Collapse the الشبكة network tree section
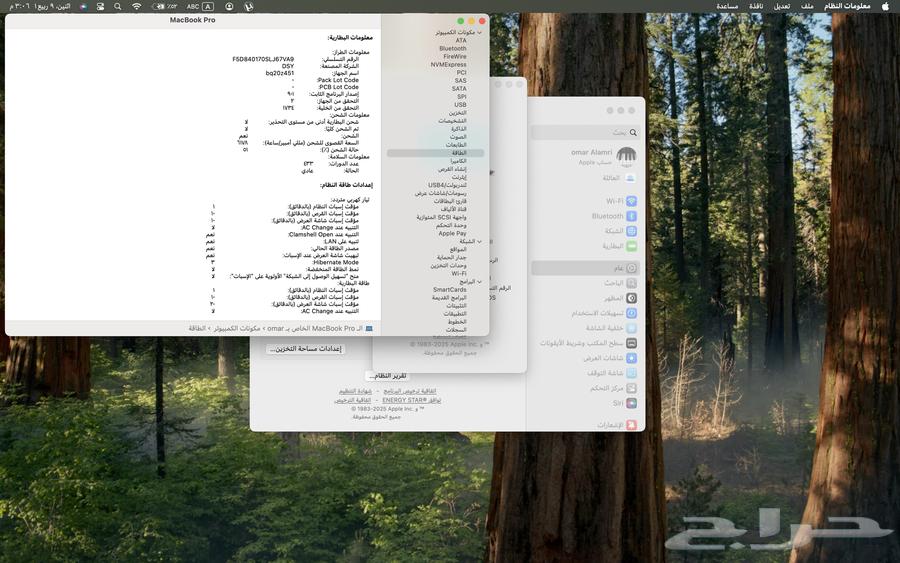Screen dimensions: 900x563 (x=480, y=241)
